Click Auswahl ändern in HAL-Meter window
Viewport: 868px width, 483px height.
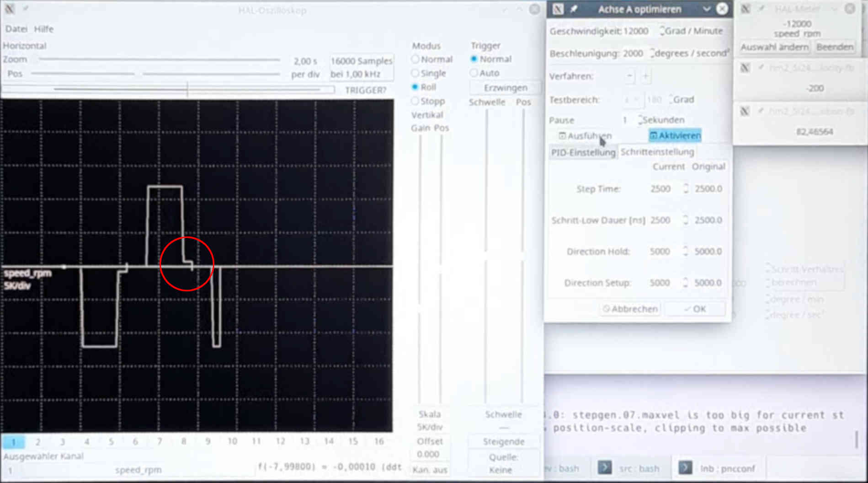pos(774,47)
